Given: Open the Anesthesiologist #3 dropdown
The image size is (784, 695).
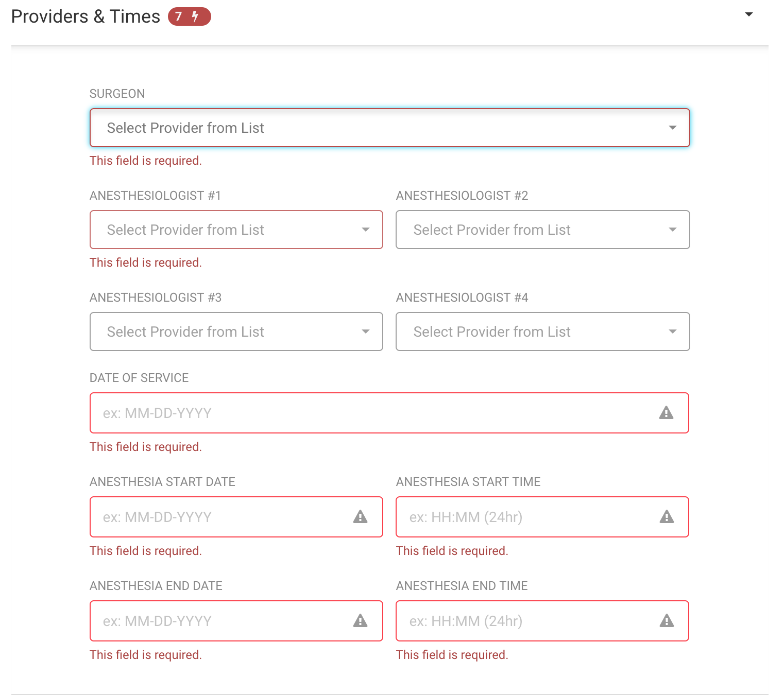Looking at the screenshot, I should pos(236,332).
